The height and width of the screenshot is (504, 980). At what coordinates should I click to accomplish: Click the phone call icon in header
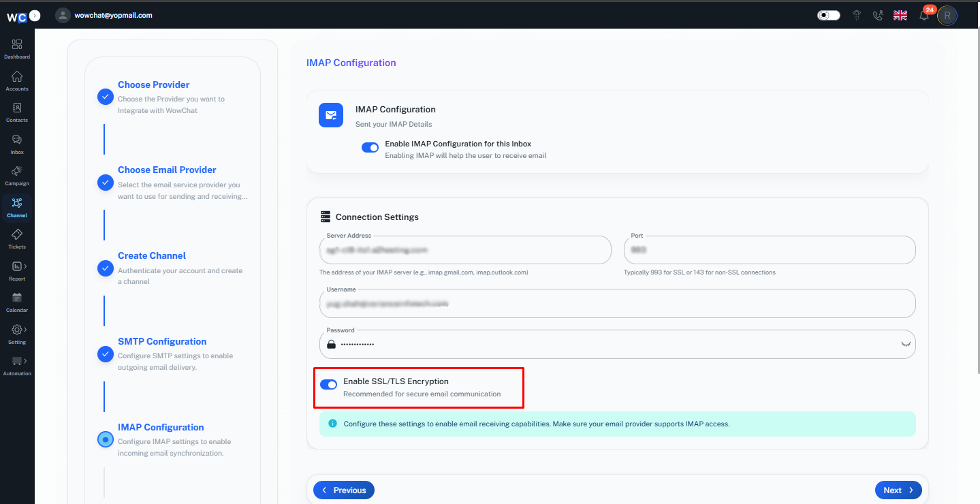point(877,15)
